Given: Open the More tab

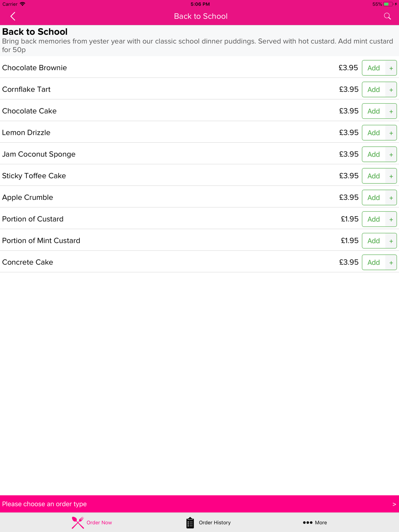Looking at the screenshot, I should point(315,522).
